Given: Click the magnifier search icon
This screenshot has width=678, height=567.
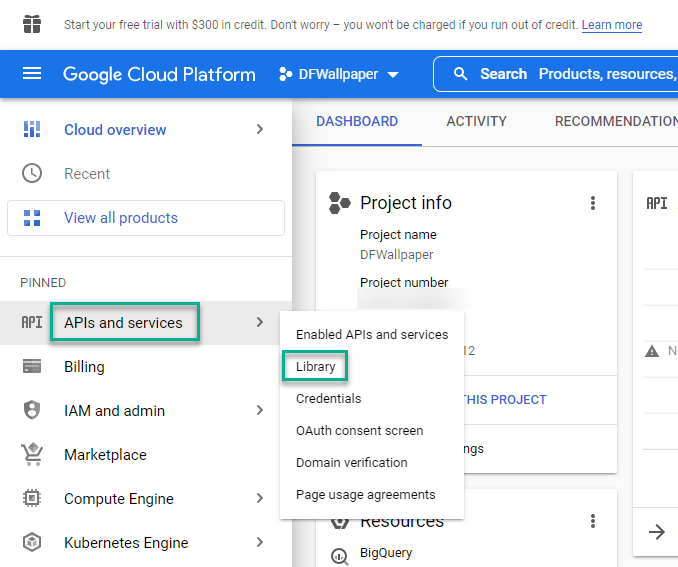Looking at the screenshot, I should tap(461, 74).
